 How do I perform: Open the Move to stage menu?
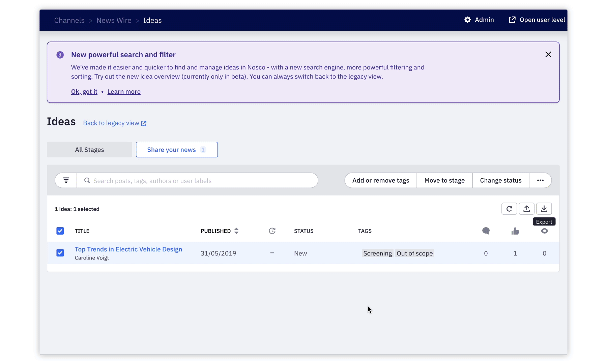(444, 180)
